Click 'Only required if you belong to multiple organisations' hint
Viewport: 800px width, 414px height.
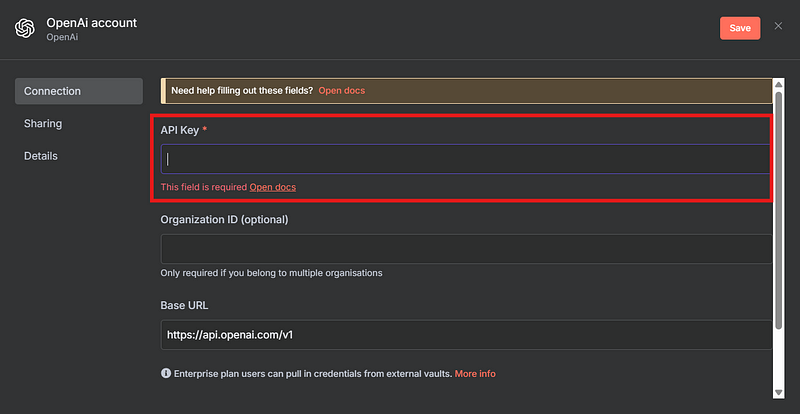point(271,273)
